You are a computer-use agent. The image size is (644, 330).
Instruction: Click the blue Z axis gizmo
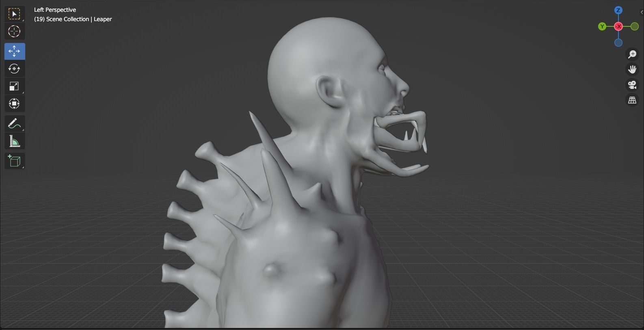618,10
